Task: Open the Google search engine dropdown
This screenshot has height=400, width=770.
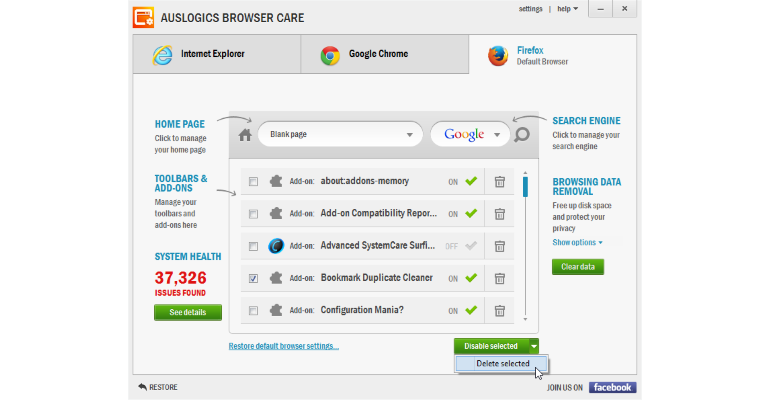Action: [470, 134]
